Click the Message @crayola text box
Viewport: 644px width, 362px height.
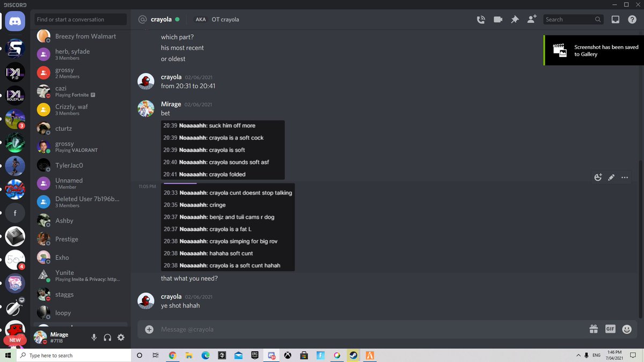coord(365,329)
